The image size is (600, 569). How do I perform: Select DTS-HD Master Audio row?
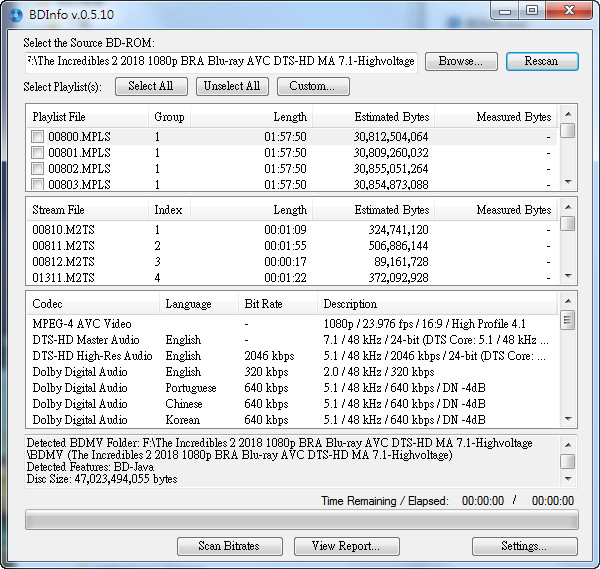click(x=292, y=340)
